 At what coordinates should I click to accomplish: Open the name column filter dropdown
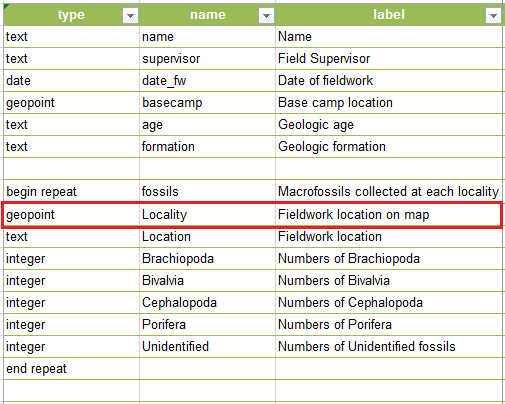(x=266, y=16)
